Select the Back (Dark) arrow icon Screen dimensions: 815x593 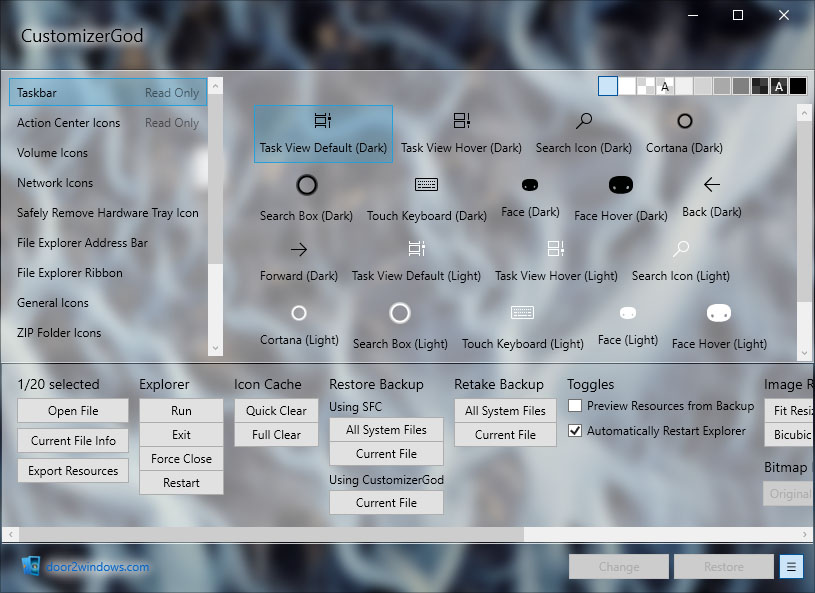[x=712, y=197]
